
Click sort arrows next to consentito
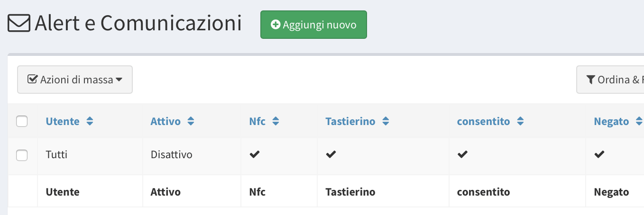pos(520,122)
